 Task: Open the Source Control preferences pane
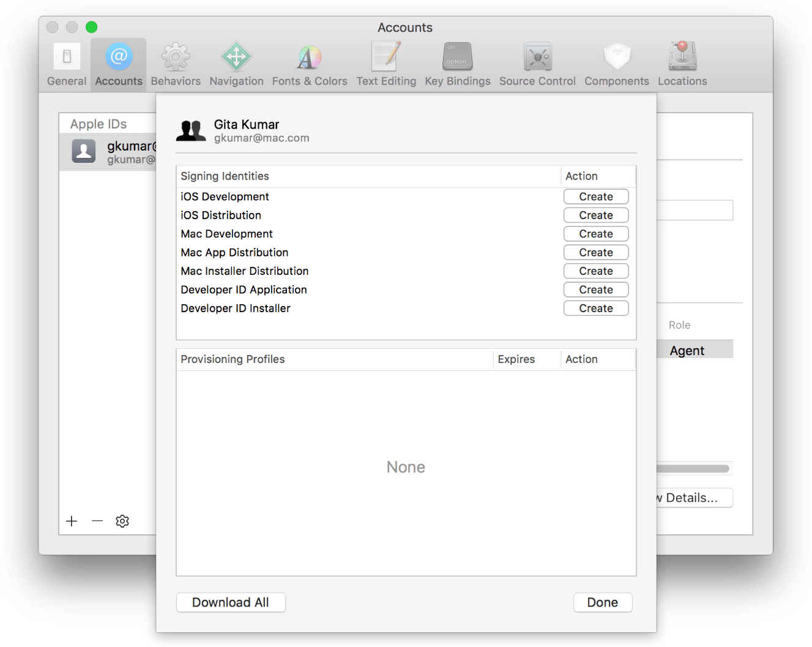(537, 63)
